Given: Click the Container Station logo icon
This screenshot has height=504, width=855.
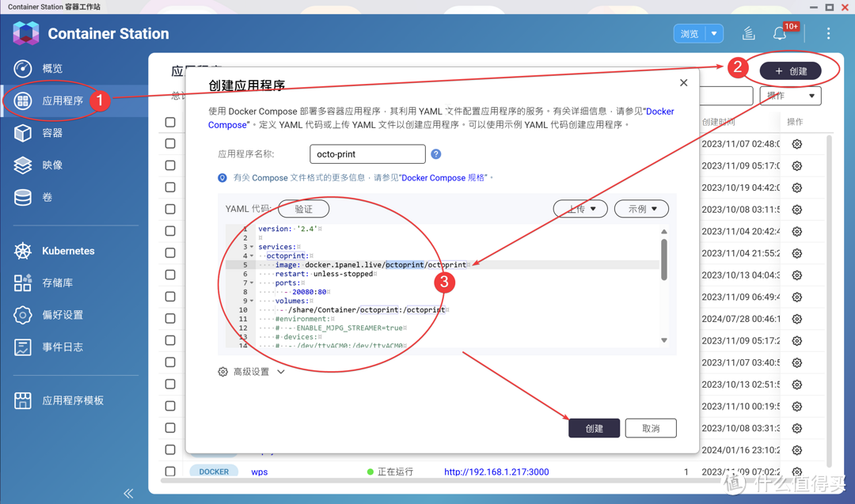Looking at the screenshot, I should 25,34.
